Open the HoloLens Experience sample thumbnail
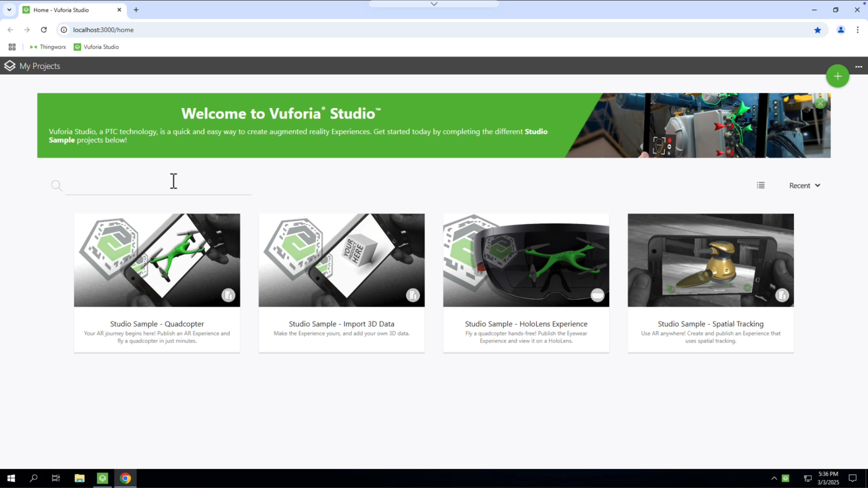Viewport: 868px width, 488px height. [526, 260]
